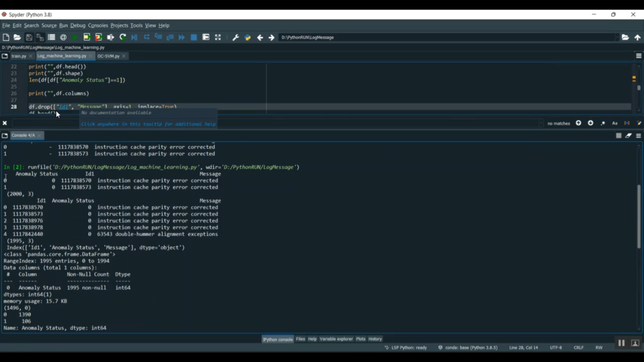
Task: Click the tooltip additional help link
Action: pyautogui.click(x=148, y=124)
